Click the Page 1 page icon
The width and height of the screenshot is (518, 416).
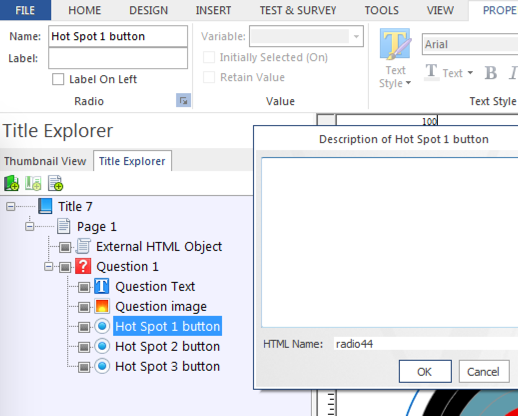[63, 226]
